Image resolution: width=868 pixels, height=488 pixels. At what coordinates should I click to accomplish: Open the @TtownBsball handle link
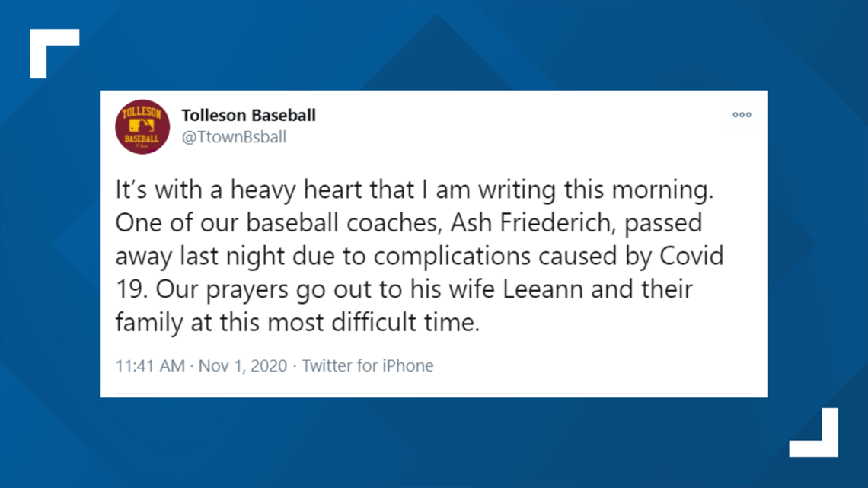(x=235, y=137)
